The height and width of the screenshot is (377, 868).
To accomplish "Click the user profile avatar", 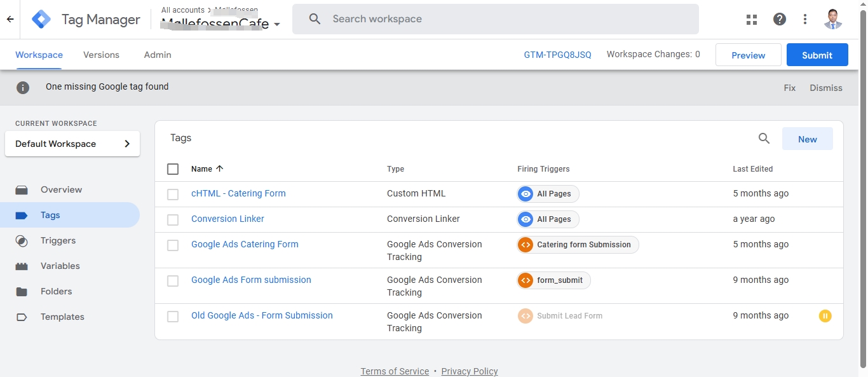I will coord(833,19).
